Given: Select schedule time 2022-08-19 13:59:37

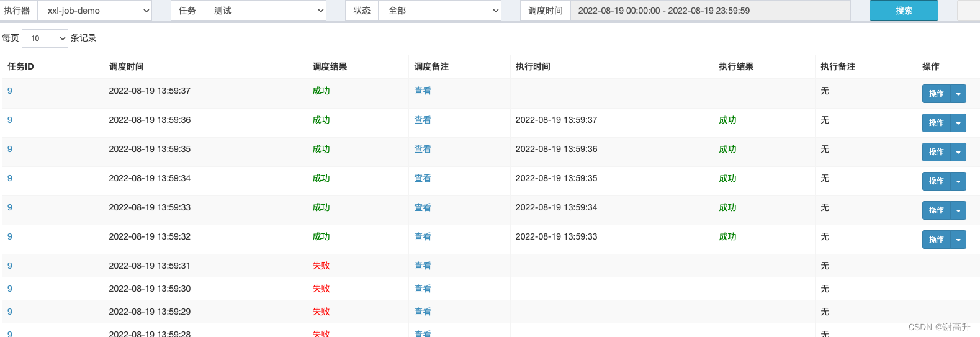Looking at the screenshot, I should 150,91.
